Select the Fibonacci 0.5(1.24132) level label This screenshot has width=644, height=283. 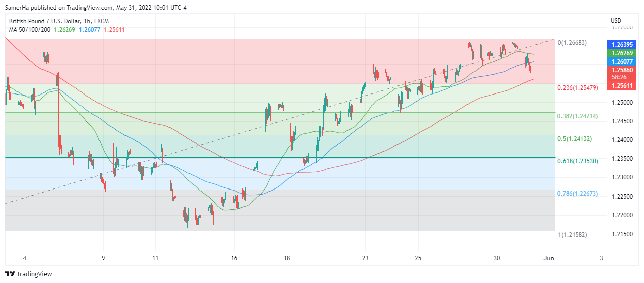[x=575, y=139]
